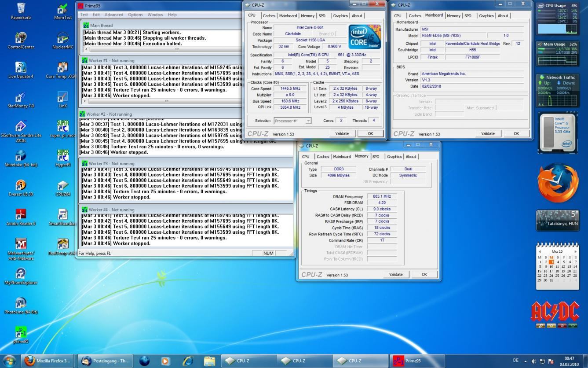Open the Advanced menu in Prime95
This screenshot has width=588, height=368.
114,15
